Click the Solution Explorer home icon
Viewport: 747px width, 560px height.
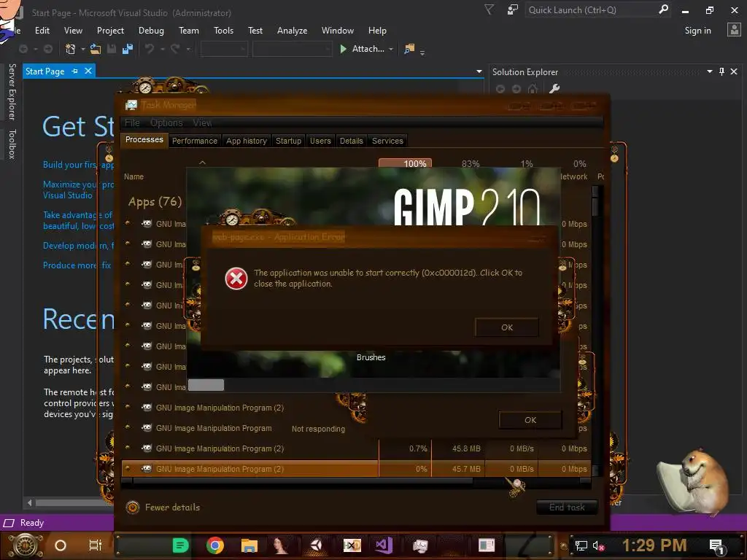tap(533, 88)
